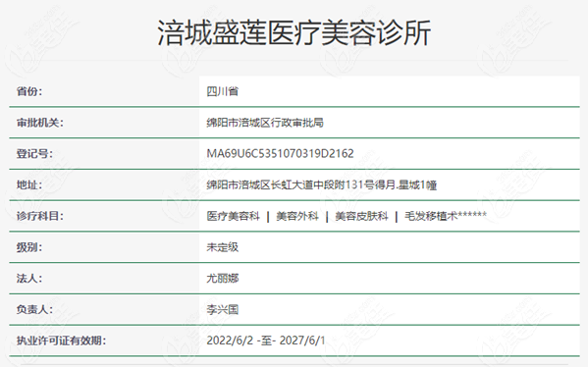The width and height of the screenshot is (588, 367).
Task: Click the name 李兴国
Action: [223, 309]
